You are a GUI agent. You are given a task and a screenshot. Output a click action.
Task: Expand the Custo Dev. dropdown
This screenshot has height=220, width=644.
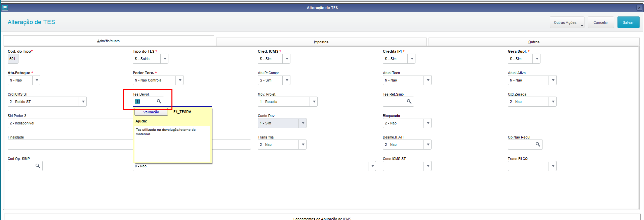click(303, 123)
